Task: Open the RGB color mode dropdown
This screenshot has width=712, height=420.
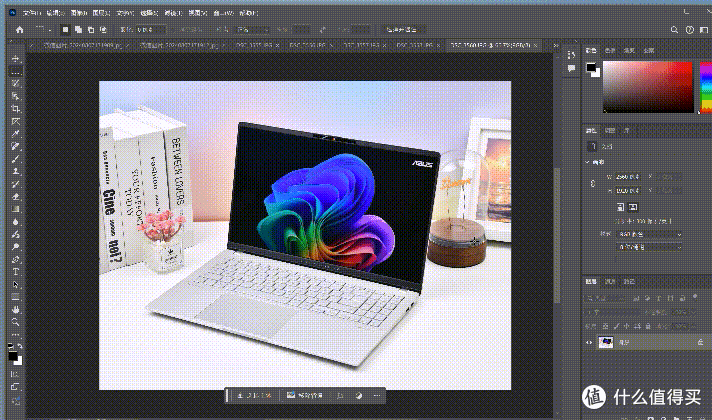Action: click(649, 234)
